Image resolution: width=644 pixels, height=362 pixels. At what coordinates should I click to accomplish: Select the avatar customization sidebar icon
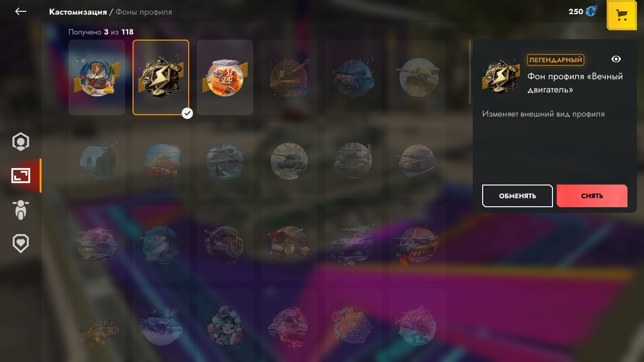(x=21, y=142)
